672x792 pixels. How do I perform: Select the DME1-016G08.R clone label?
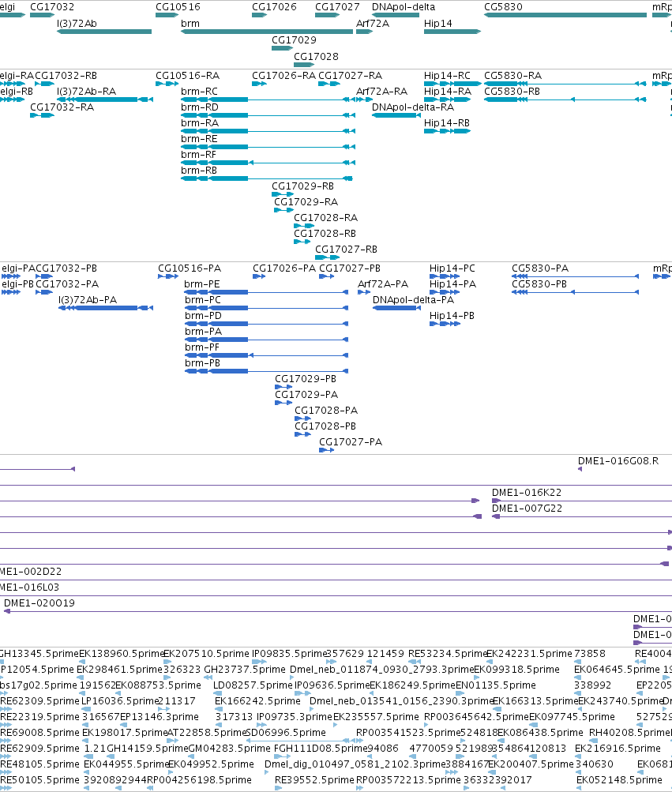tap(618, 461)
